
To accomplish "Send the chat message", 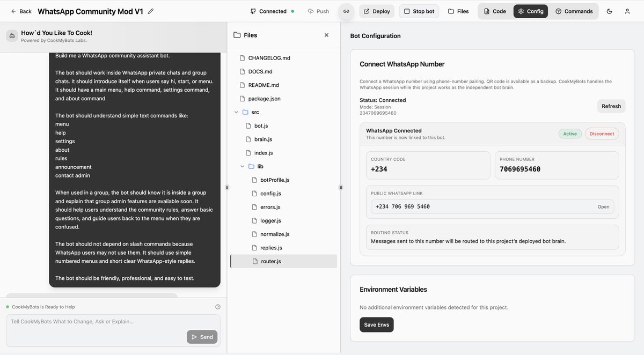I will 202,337.
